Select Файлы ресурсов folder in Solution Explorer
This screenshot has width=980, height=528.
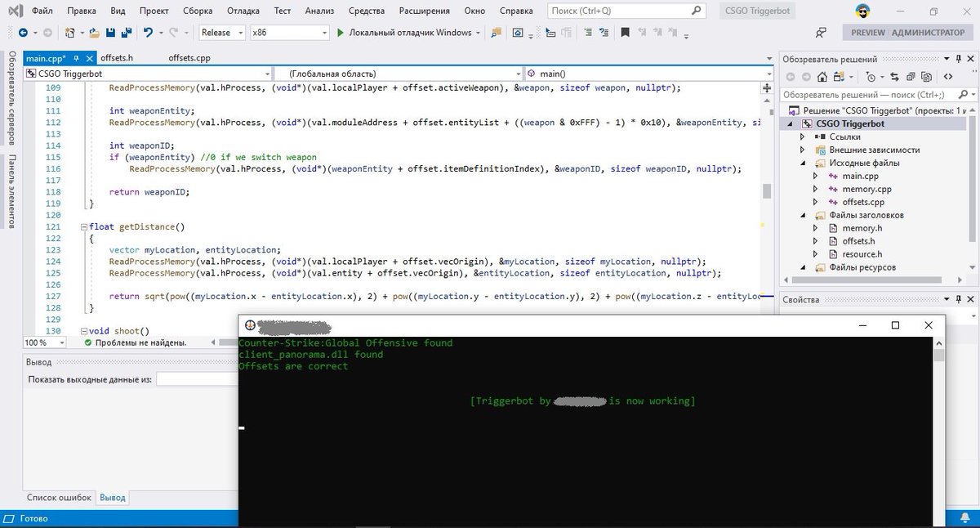[x=862, y=267]
